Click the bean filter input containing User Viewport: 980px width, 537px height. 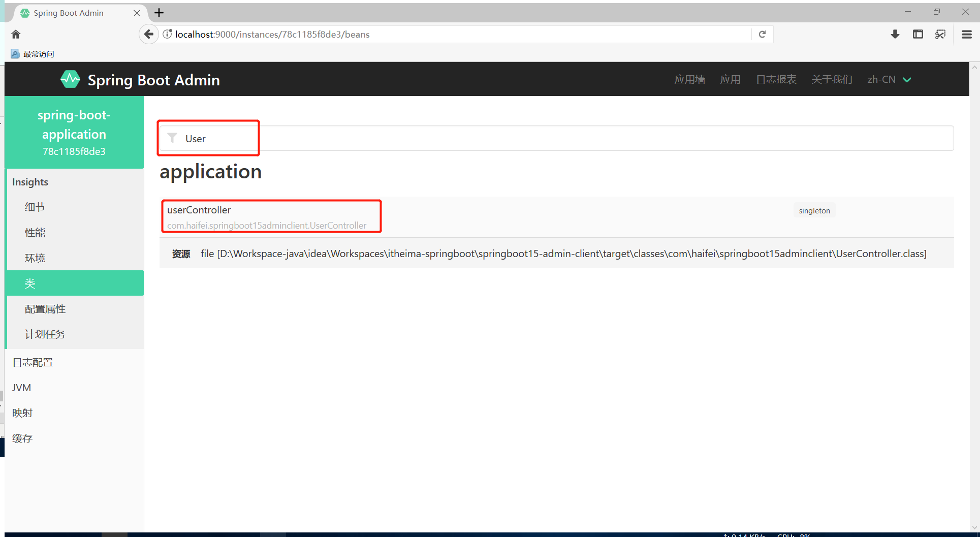pyautogui.click(x=556, y=138)
